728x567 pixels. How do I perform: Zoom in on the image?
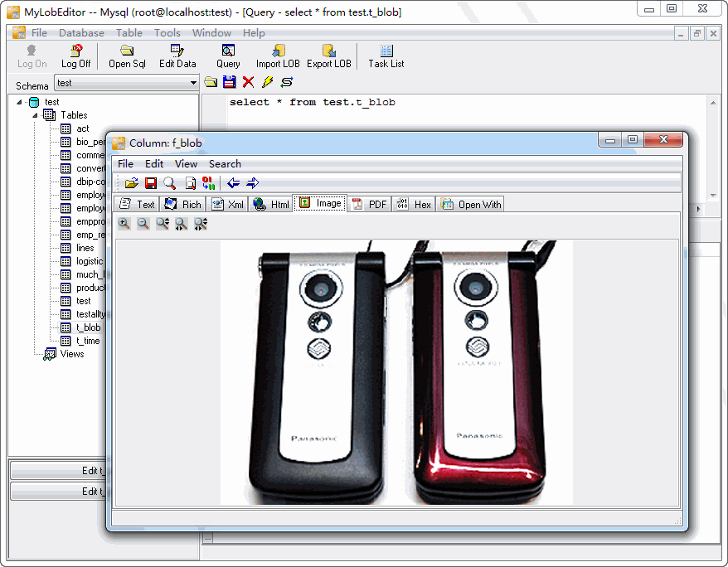point(124,224)
